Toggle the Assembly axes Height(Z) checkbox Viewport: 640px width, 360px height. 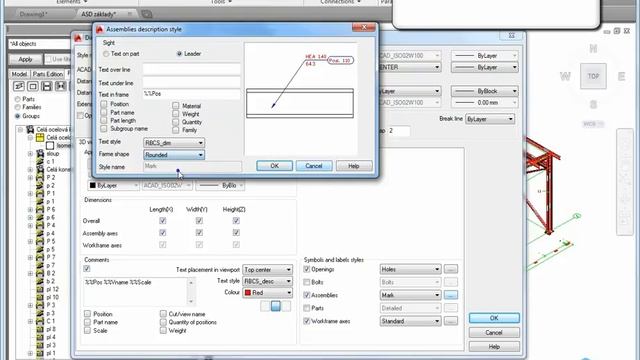tap(236, 233)
